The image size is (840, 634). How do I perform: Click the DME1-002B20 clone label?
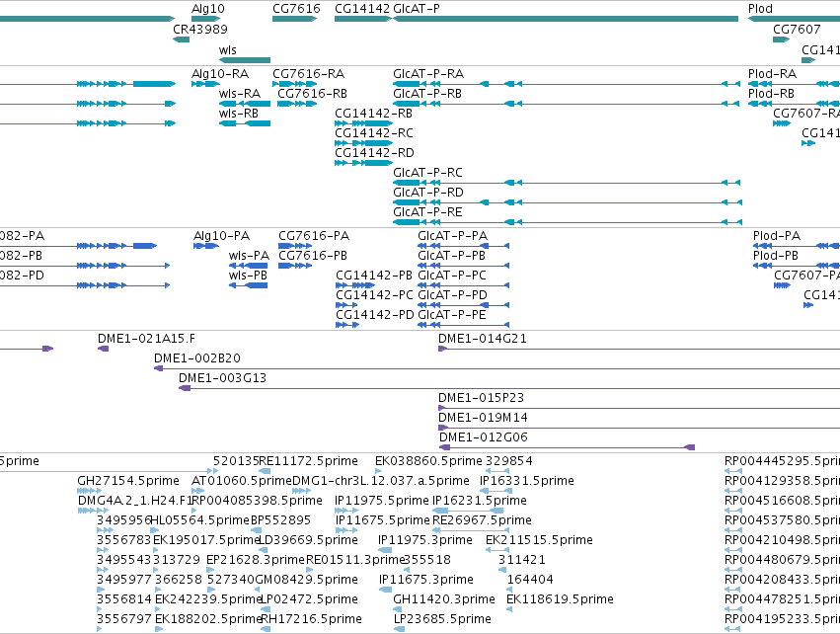click(197, 358)
